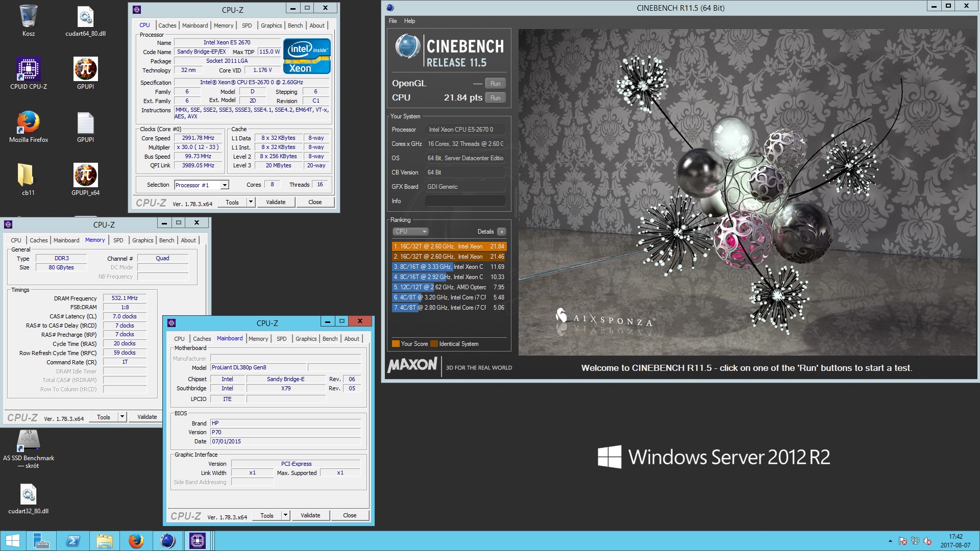Select ranking row 8C/16T @ 3.33 GHz
Image resolution: width=980 pixels, height=551 pixels.
[x=449, y=267]
